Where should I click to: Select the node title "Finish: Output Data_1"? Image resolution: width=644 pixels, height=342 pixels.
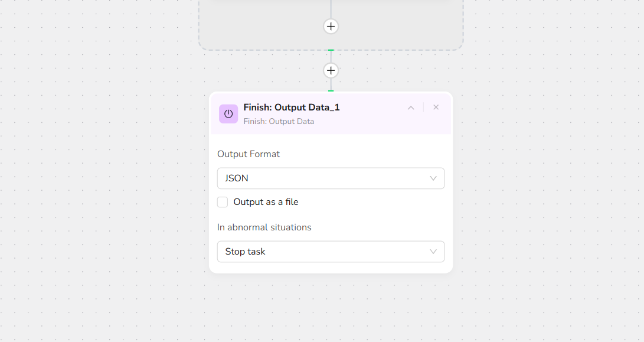[292, 108]
